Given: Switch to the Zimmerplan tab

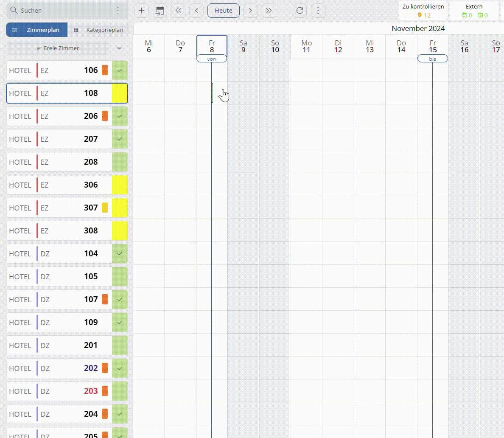Looking at the screenshot, I should 37,30.
